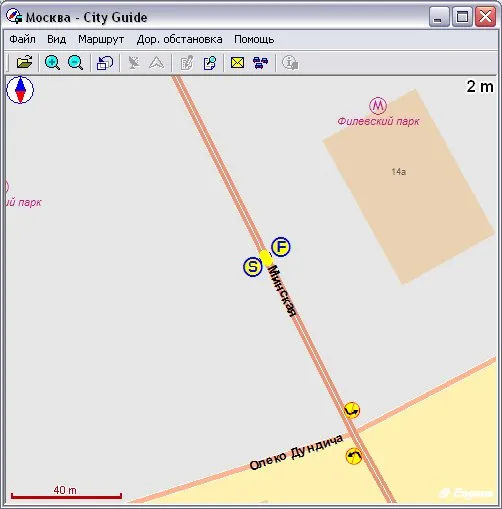Close the City Guide window
The width and height of the screenshot is (502, 509).
[x=485, y=17]
